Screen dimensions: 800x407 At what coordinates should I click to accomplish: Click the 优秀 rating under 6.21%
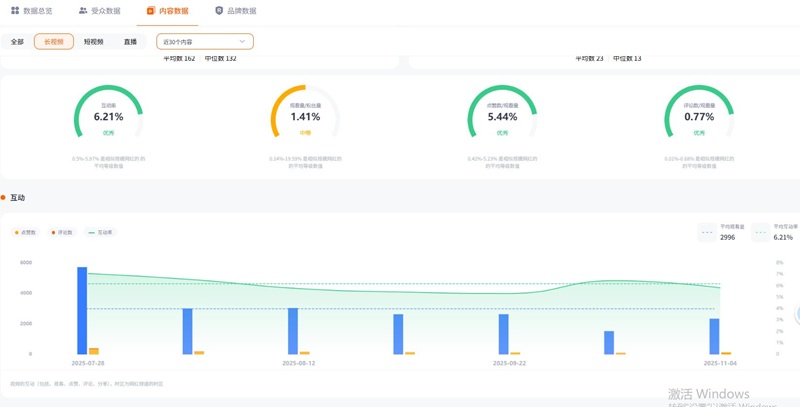(x=108, y=133)
